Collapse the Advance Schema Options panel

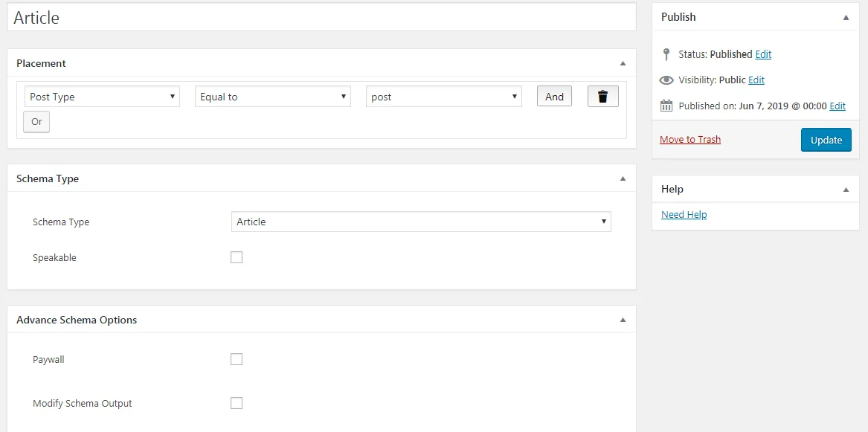pyautogui.click(x=623, y=320)
